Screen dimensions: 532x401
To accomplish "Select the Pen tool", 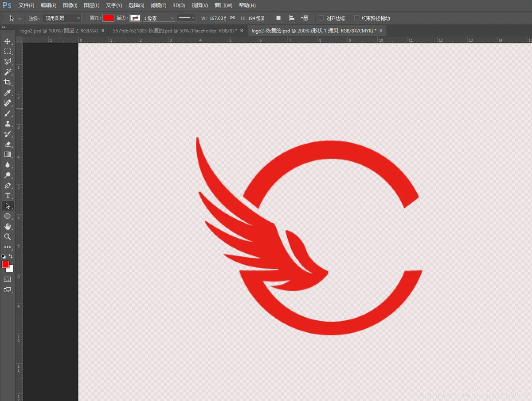I will [x=8, y=185].
